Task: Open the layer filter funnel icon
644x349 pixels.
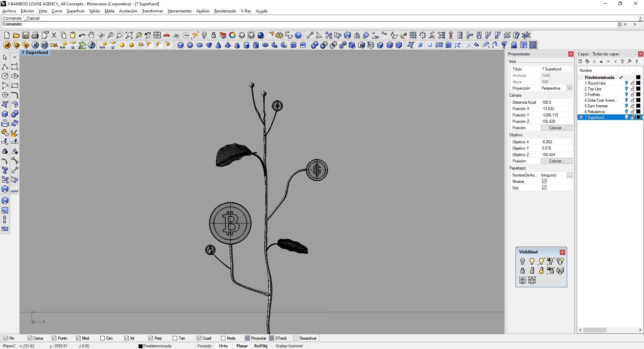Action: pyautogui.click(x=622, y=61)
